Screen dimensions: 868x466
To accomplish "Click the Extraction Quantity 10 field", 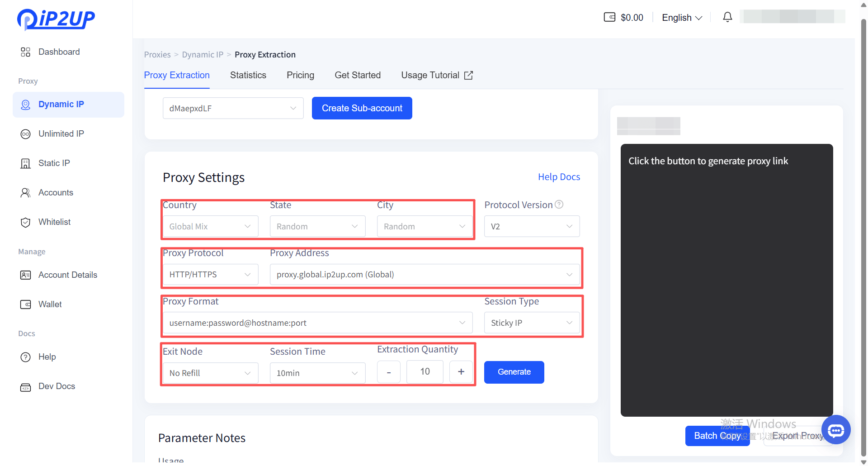I will tap(425, 372).
